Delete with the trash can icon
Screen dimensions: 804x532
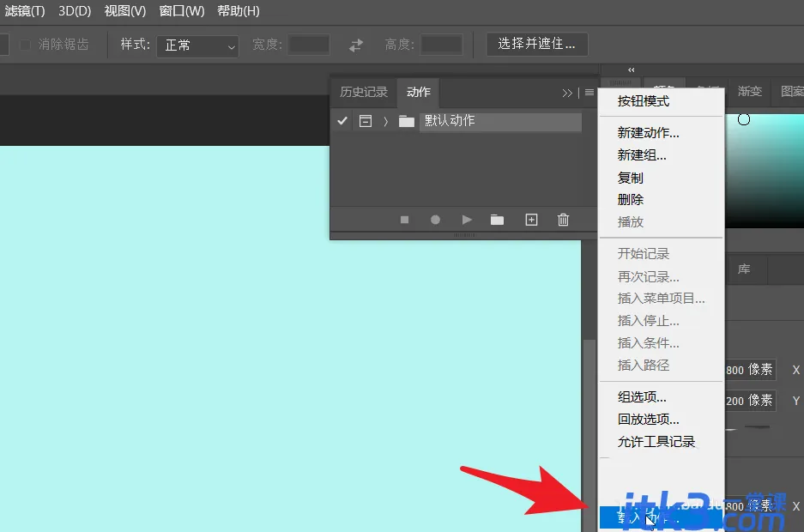click(563, 220)
